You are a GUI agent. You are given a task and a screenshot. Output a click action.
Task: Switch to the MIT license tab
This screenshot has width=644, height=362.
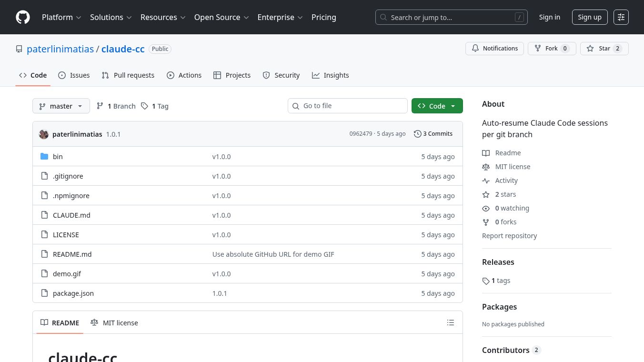click(114, 322)
